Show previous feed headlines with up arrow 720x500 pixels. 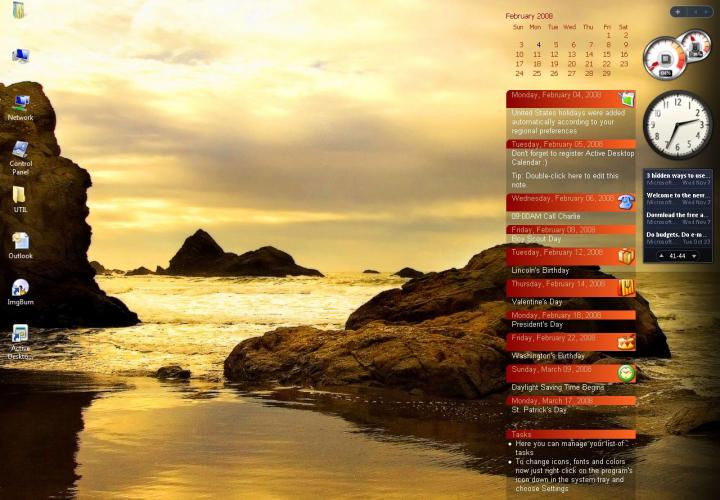coord(660,256)
